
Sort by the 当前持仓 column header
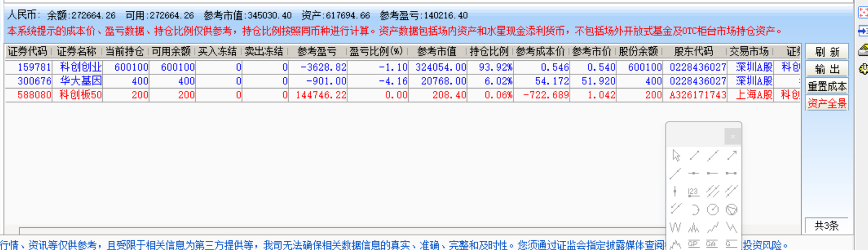click(124, 52)
